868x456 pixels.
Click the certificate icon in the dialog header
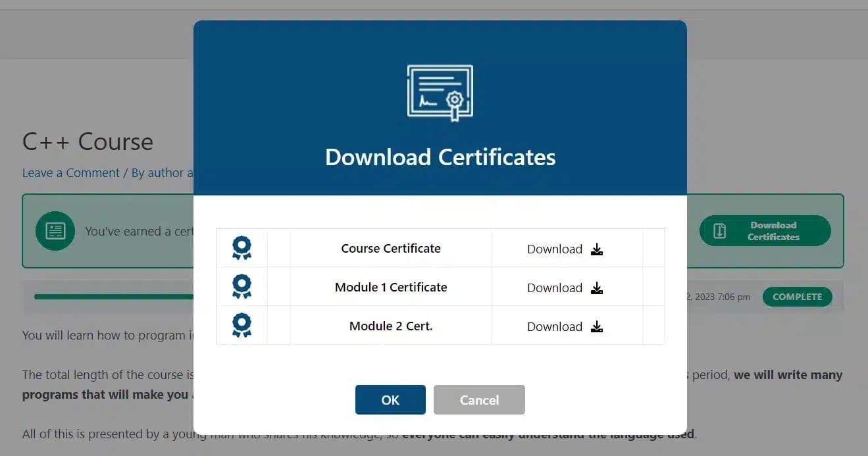pyautogui.click(x=440, y=93)
